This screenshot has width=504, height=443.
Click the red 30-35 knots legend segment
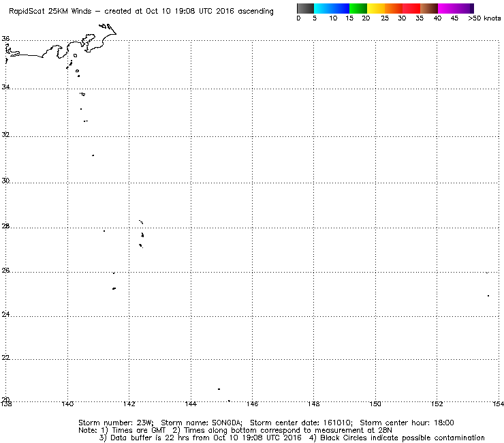click(411, 8)
